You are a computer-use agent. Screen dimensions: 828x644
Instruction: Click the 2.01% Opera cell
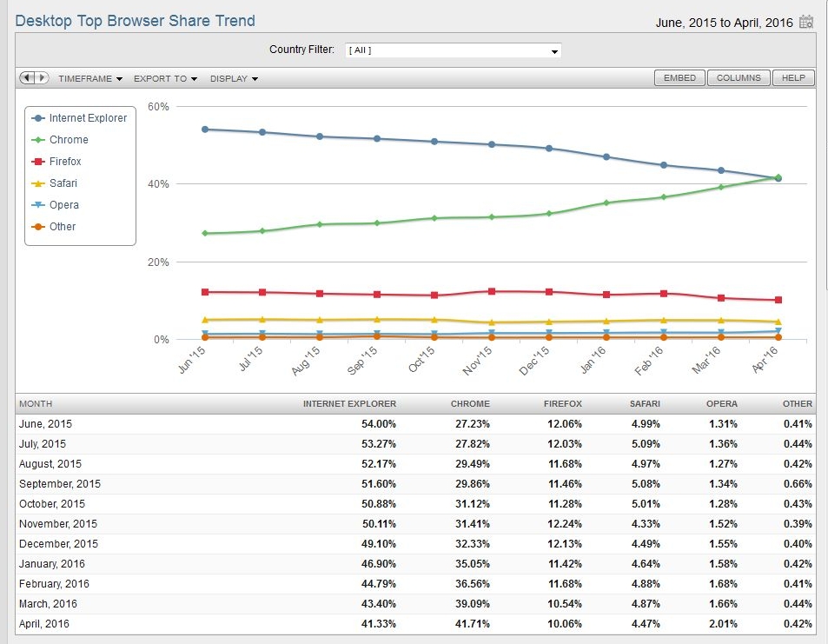(x=723, y=624)
